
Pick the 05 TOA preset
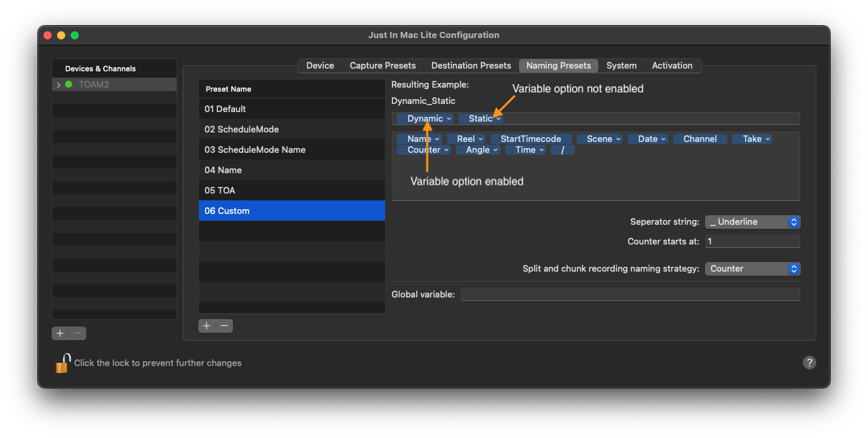292,190
